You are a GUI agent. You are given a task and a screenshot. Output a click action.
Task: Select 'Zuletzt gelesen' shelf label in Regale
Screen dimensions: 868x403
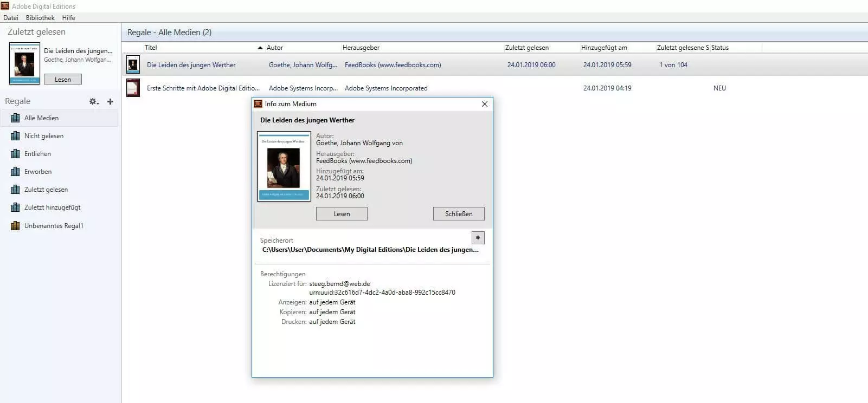(x=46, y=190)
